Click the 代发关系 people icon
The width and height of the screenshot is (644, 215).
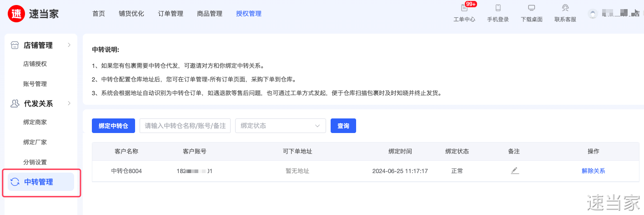click(x=15, y=103)
